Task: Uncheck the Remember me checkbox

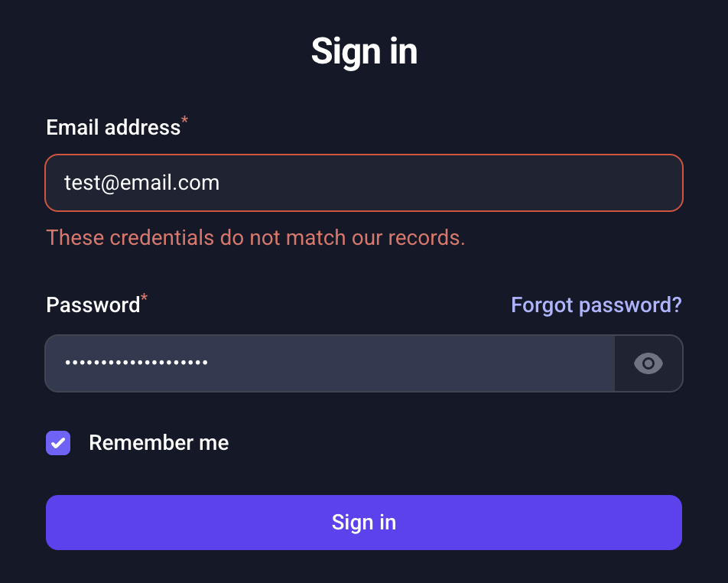Action: pyautogui.click(x=58, y=443)
